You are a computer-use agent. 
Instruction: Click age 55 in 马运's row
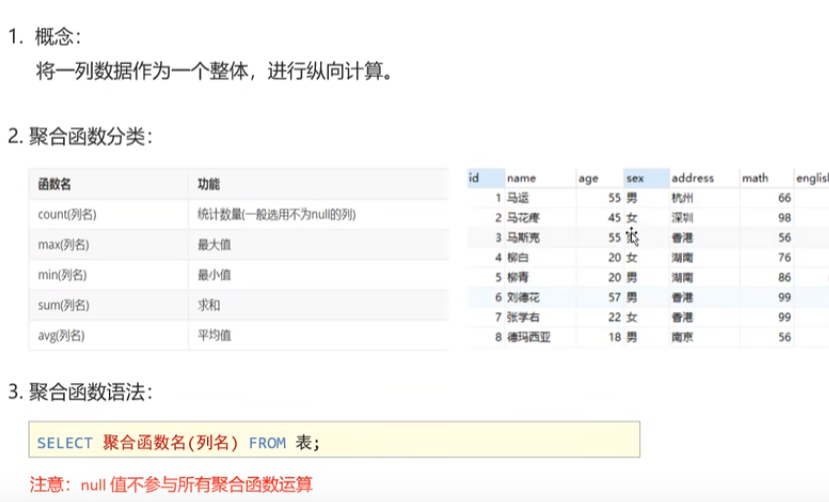614,198
